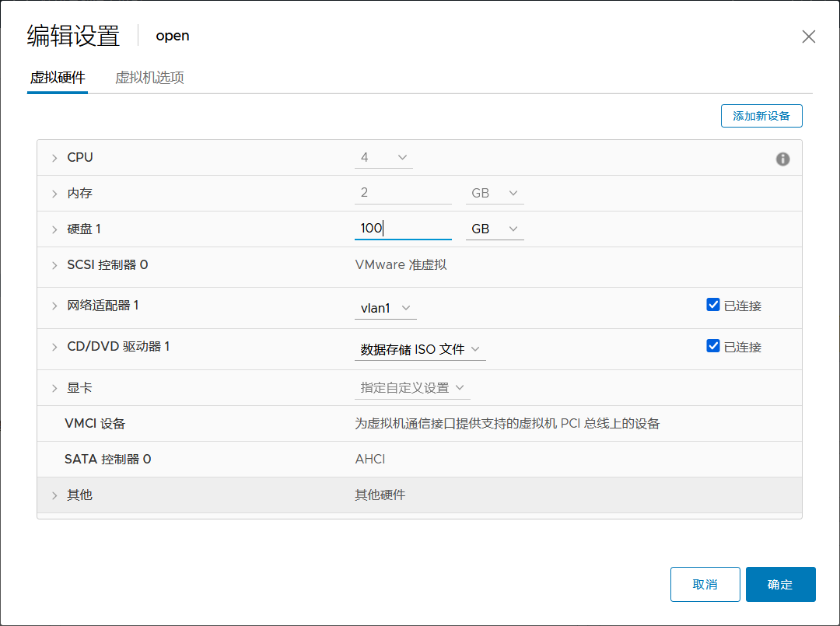
Task: Click the 确定 confirm button
Action: (x=780, y=584)
